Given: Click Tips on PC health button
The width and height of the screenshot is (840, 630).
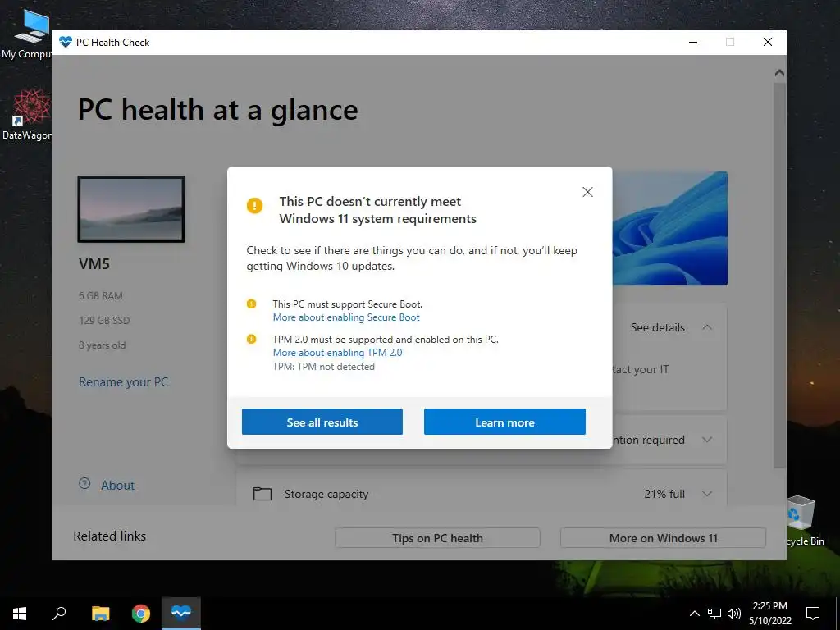Looking at the screenshot, I should click(x=437, y=538).
